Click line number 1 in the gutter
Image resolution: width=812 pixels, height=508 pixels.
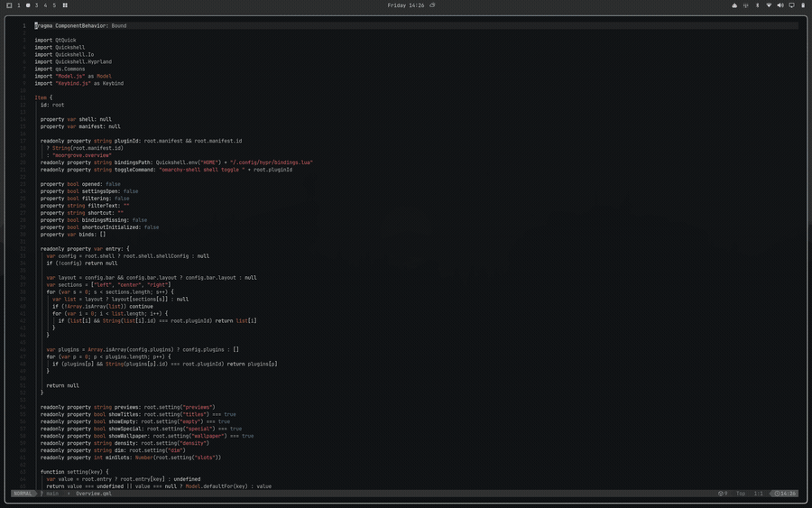pyautogui.click(x=23, y=25)
